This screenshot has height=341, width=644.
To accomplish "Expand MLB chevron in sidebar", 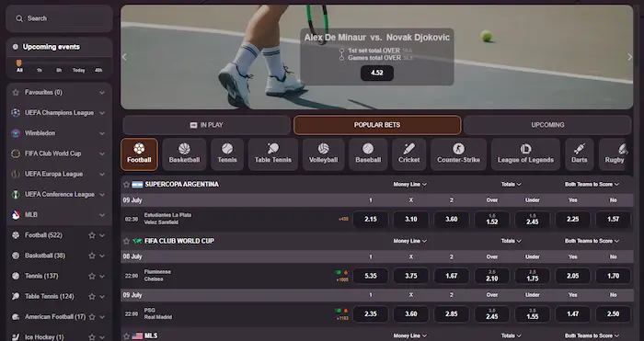I will tap(102, 215).
